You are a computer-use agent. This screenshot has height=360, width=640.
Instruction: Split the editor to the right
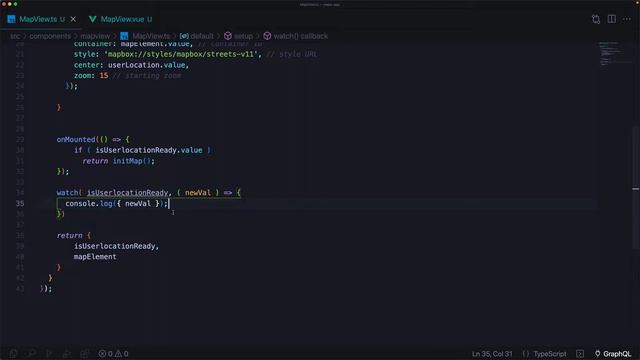point(611,19)
